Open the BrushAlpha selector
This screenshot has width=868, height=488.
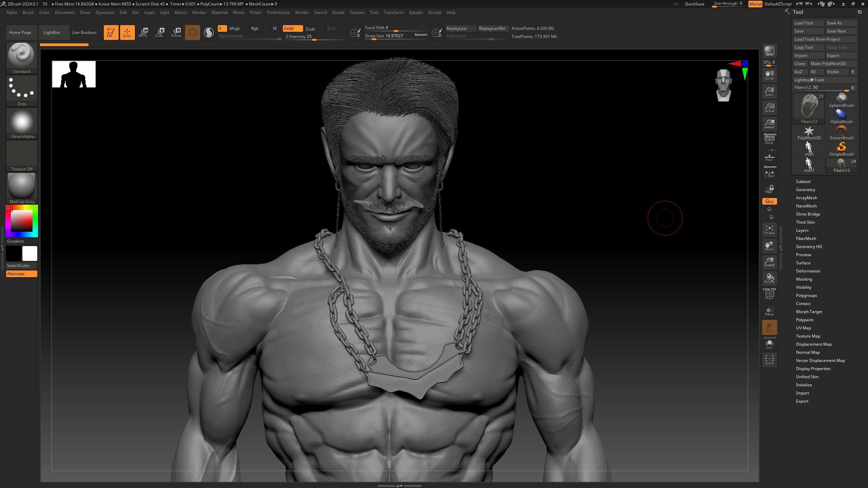click(x=22, y=123)
